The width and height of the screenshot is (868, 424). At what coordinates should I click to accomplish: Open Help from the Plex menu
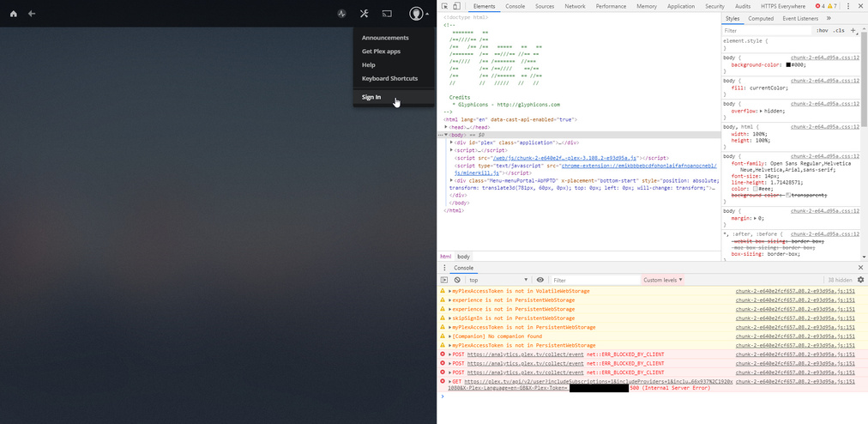[368, 65]
